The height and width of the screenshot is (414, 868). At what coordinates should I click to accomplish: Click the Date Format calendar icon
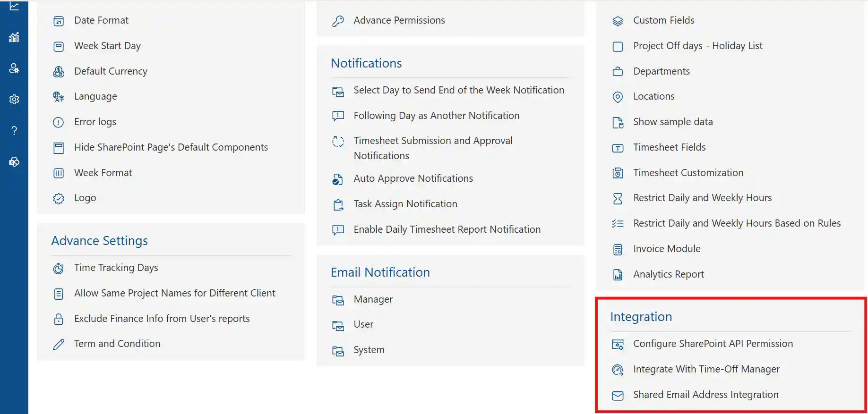click(x=59, y=21)
